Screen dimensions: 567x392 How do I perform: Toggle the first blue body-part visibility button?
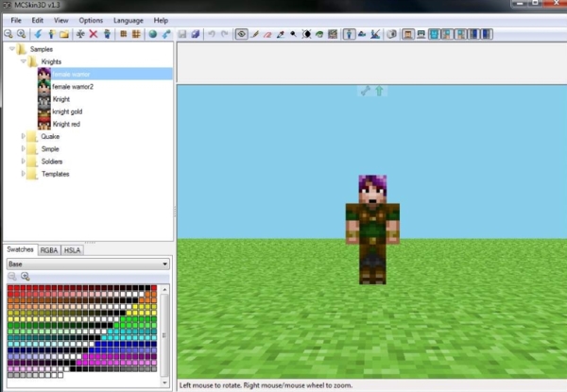click(x=434, y=34)
